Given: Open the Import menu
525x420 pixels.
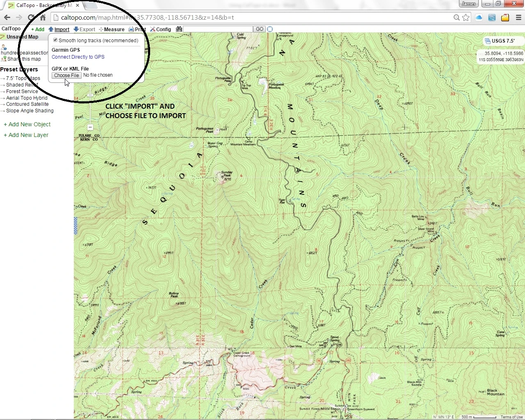Looking at the screenshot, I should point(59,29).
